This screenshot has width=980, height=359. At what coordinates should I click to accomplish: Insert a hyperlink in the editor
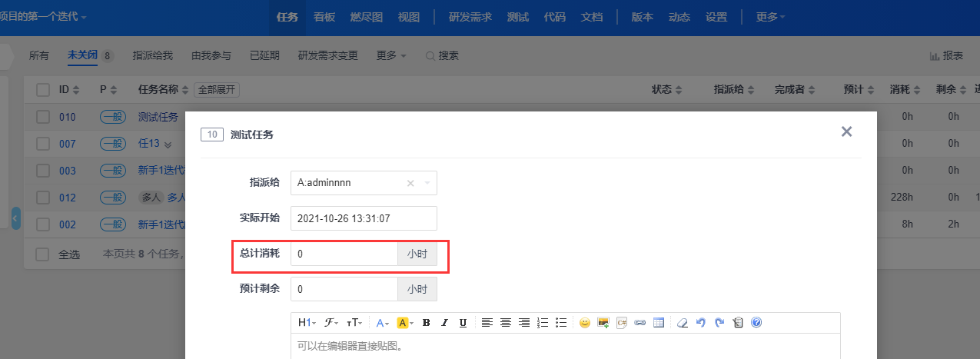click(x=640, y=323)
